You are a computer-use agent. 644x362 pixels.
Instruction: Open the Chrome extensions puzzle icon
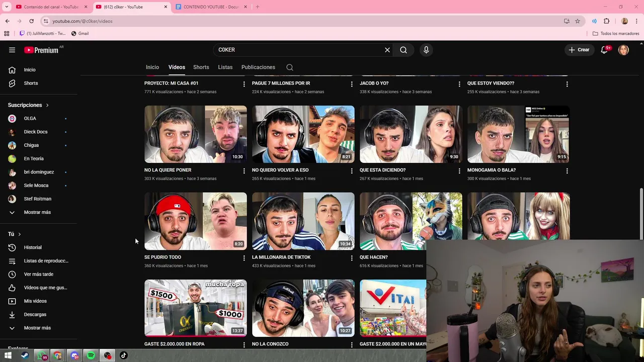(x=606, y=21)
